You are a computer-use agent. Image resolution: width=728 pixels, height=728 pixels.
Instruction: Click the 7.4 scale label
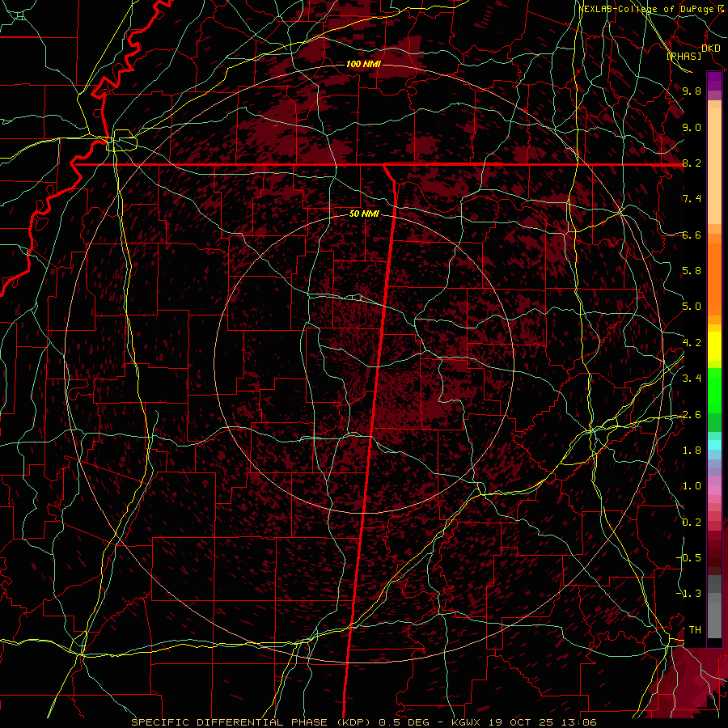692,199
